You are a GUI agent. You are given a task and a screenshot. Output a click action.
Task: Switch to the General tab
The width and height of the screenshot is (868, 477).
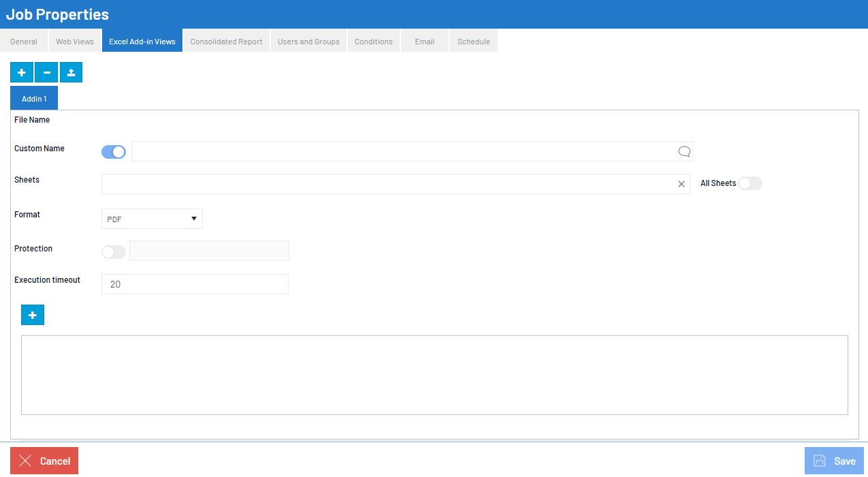click(x=24, y=42)
